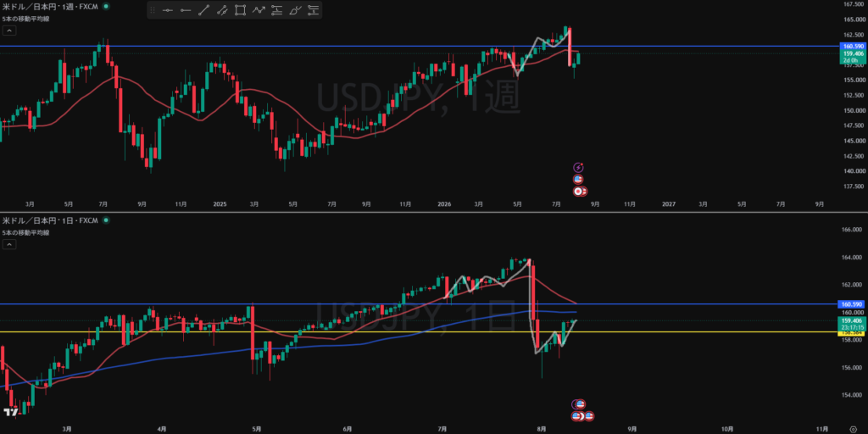Open US flag event on weekly chart
Image resolution: width=868 pixels, height=434 pixels.
tap(578, 179)
